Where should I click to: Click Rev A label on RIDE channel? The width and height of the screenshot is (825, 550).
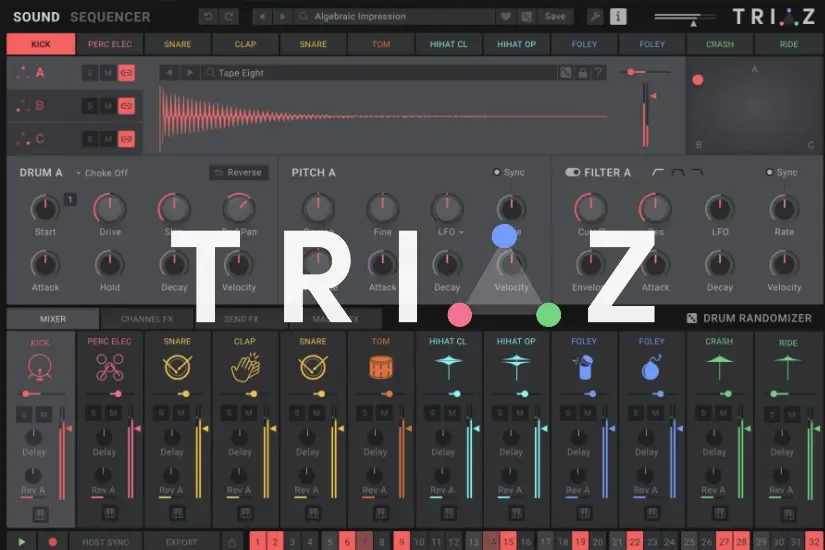782,490
